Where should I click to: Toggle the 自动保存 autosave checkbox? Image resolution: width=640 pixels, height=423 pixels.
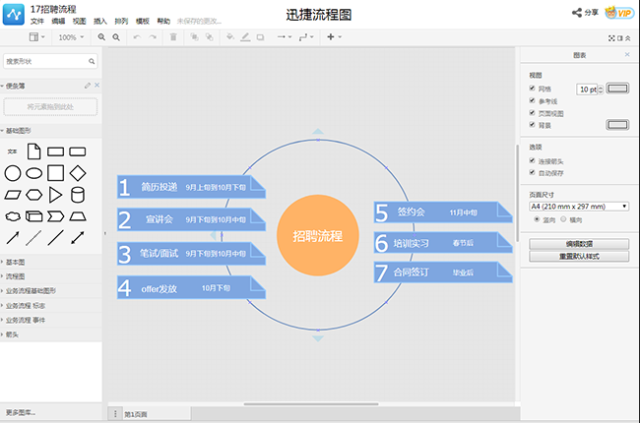coord(532,173)
